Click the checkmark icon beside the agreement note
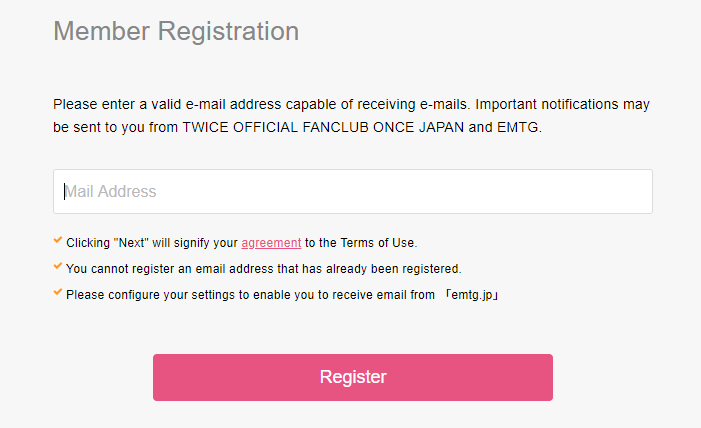The image size is (701, 428). 58,241
